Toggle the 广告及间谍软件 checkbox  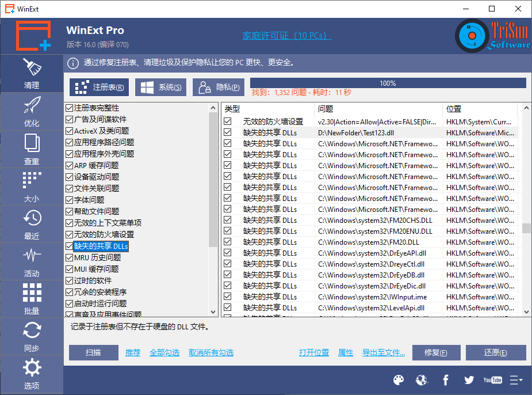click(70, 120)
